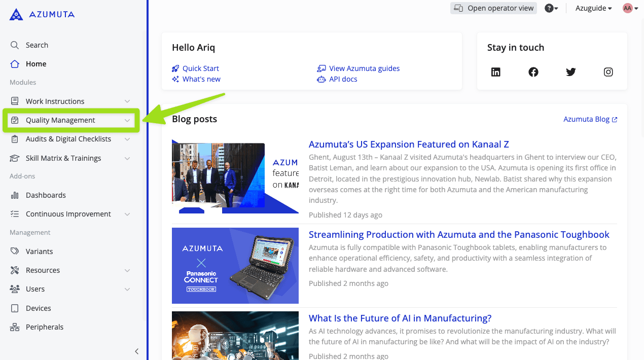The height and width of the screenshot is (360, 644).
Task: Open the Twitter bird icon
Action: 571,72
